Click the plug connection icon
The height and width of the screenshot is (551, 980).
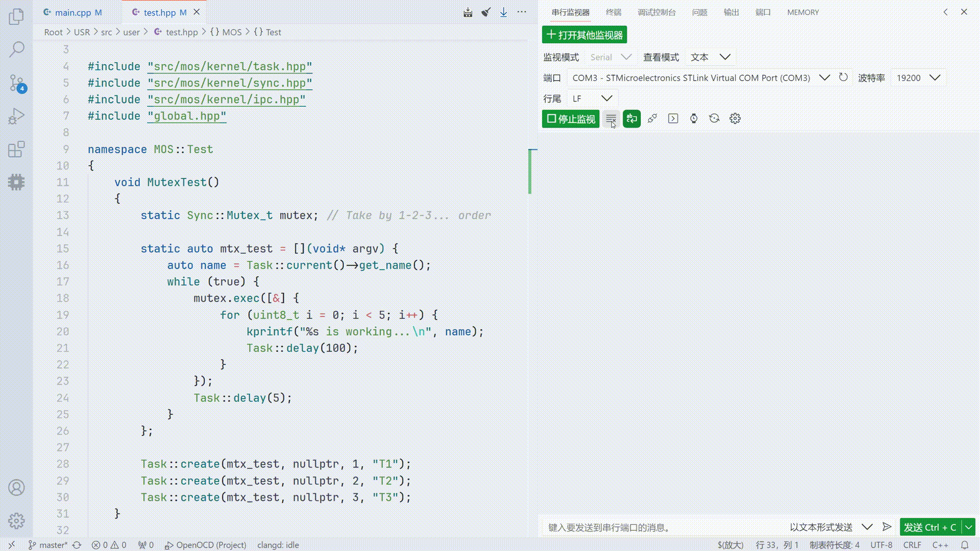point(652,119)
